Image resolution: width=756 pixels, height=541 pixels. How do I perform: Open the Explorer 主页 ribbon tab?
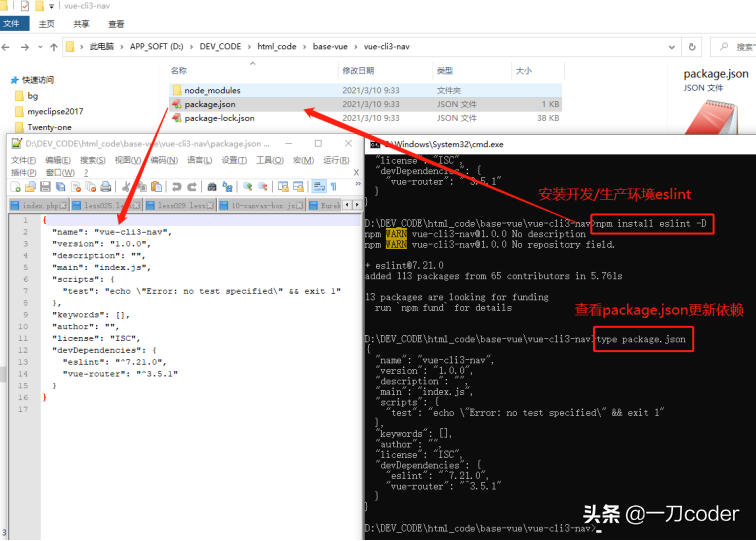click(x=47, y=24)
